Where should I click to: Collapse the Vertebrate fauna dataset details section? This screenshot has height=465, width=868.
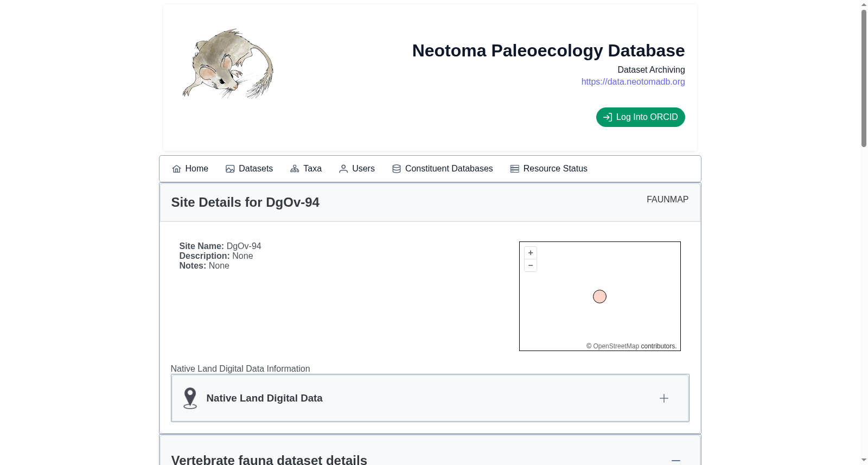(676, 460)
